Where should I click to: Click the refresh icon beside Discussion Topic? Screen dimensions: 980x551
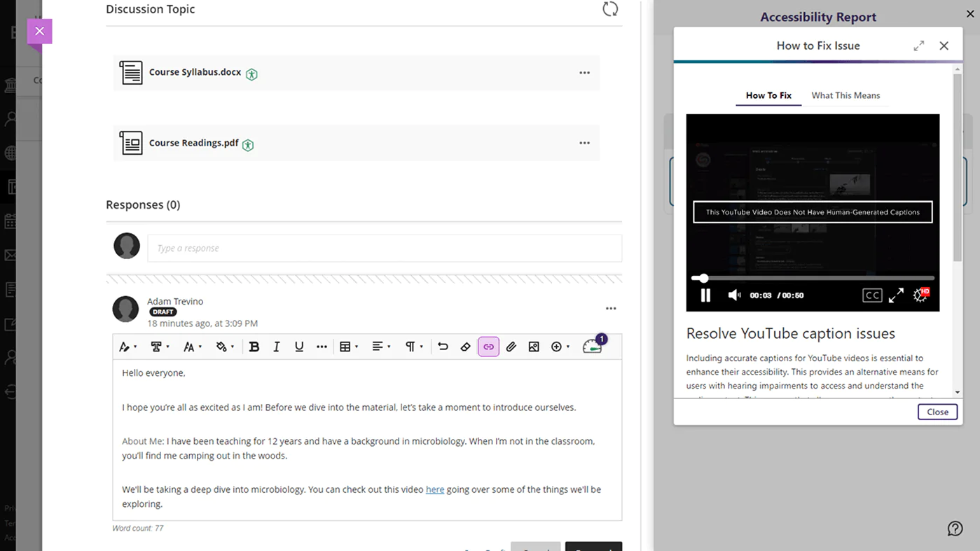610,9
